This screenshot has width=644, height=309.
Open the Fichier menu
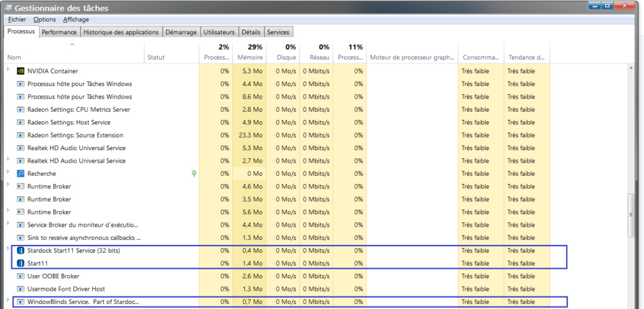[17, 19]
